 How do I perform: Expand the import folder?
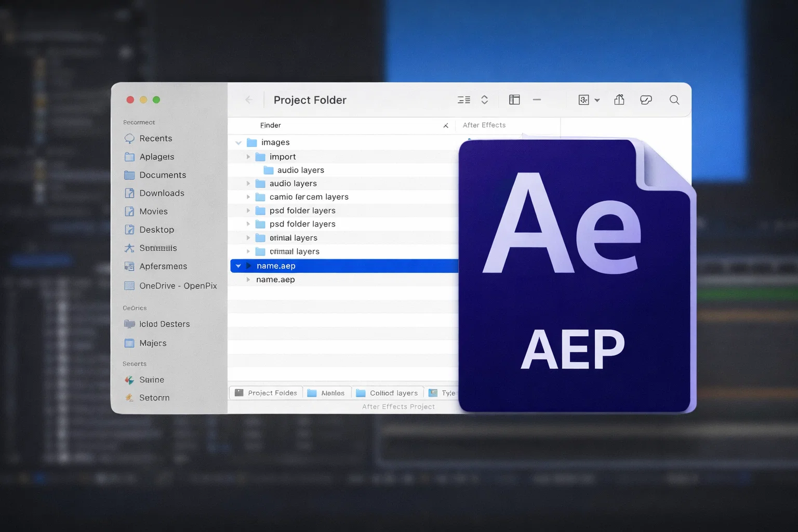[248, 156]
